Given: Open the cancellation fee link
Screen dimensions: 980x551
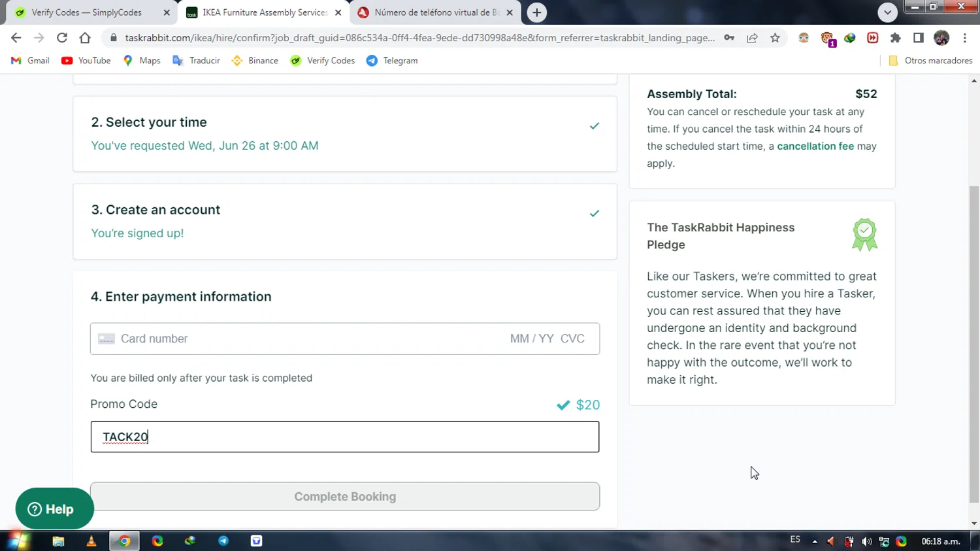Looking at the screenshot, I should click(815, 146).
